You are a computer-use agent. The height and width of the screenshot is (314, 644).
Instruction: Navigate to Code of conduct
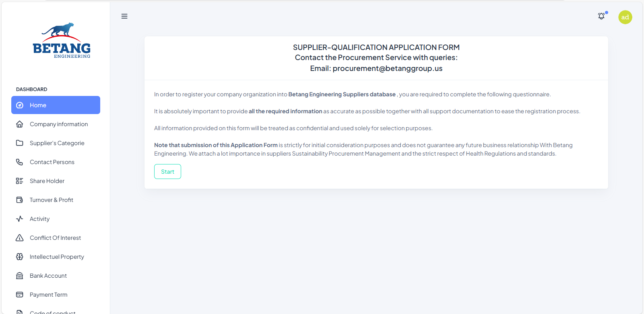(52, 312)
